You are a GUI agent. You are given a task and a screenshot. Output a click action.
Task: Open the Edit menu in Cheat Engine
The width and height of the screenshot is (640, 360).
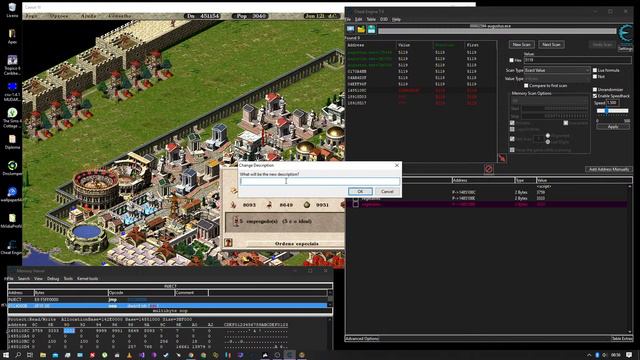(358, 19)
